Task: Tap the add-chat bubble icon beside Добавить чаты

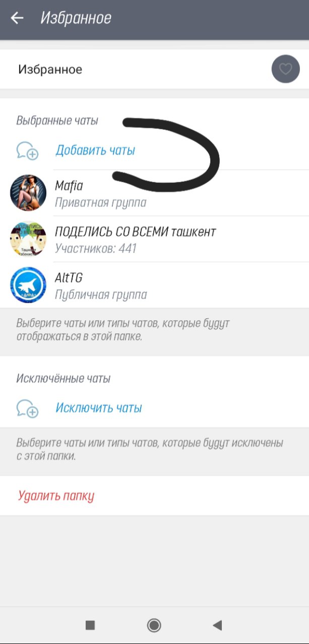Action: [x=27, y=151]
